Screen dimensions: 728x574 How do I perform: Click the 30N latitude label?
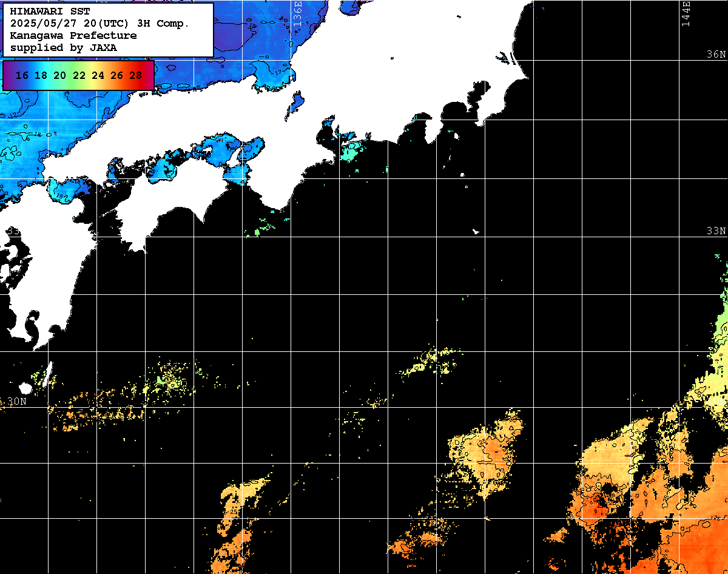pyautogui.click(x=17, y=402)
